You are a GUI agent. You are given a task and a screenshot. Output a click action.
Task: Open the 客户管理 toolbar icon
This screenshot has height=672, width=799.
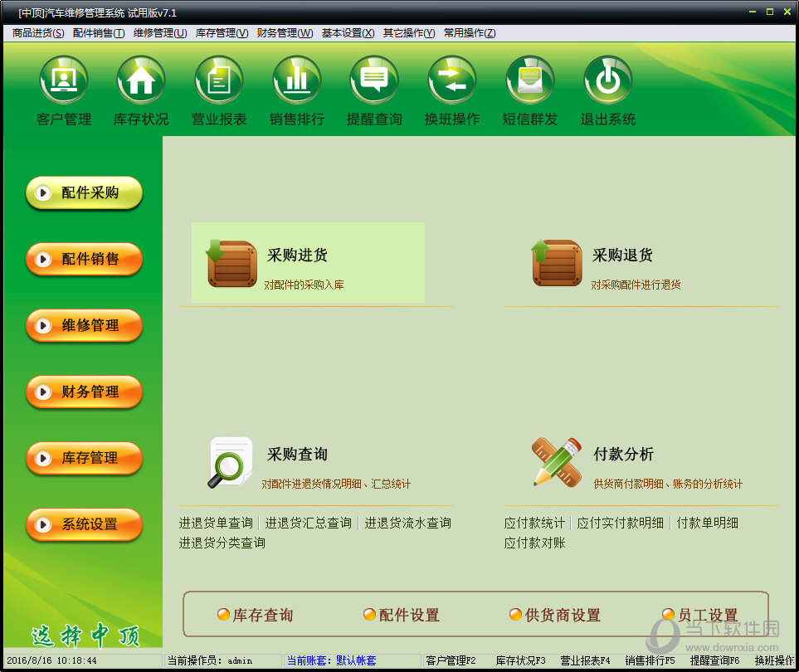click(x=64, y=80)
